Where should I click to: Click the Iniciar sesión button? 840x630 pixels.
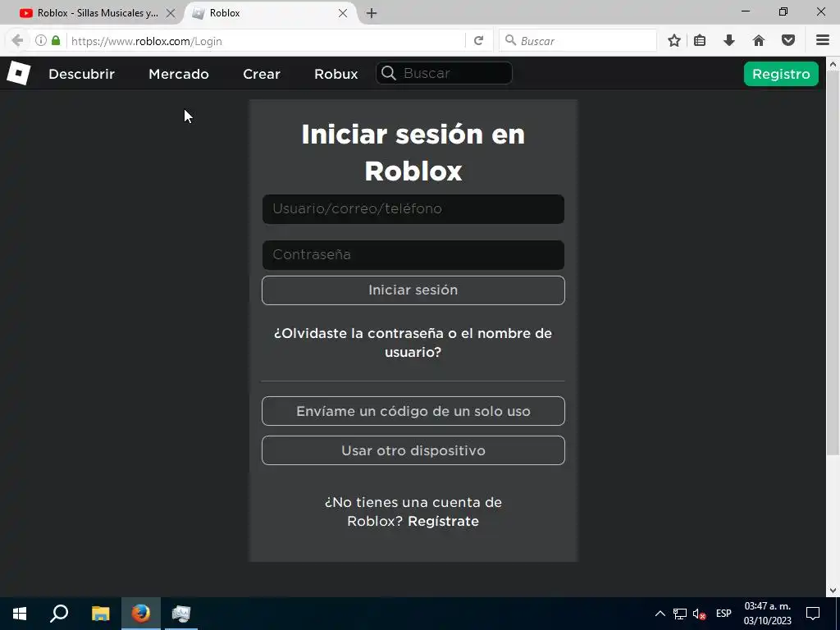click(x=413, y=290)
